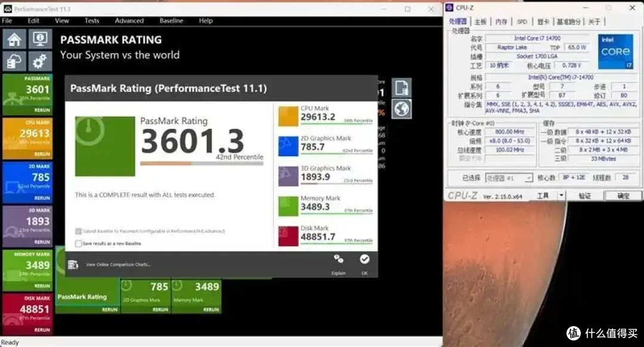Select the 处理器 tab in CPU-Z
The image size is (644, 347).
[x=457, y=21]
